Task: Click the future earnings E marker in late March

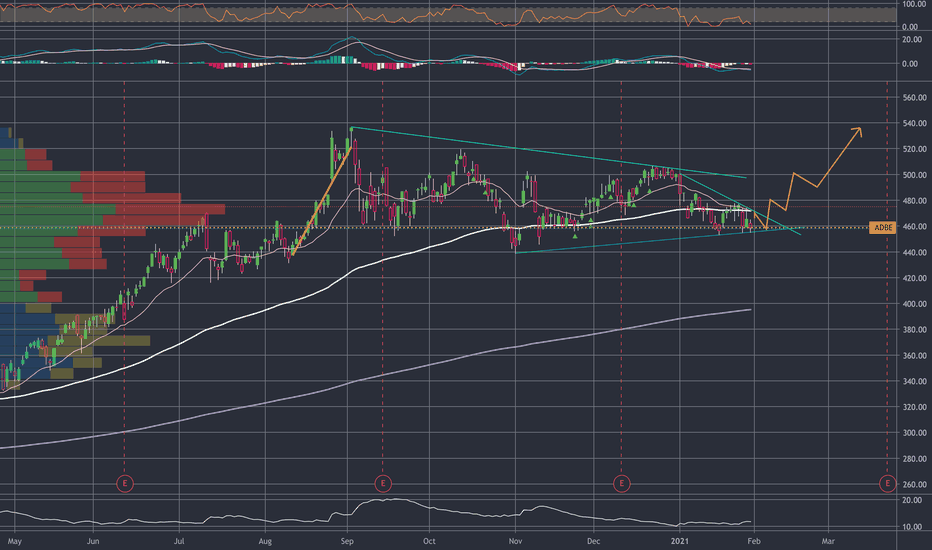Action: (x=887, y=483)
